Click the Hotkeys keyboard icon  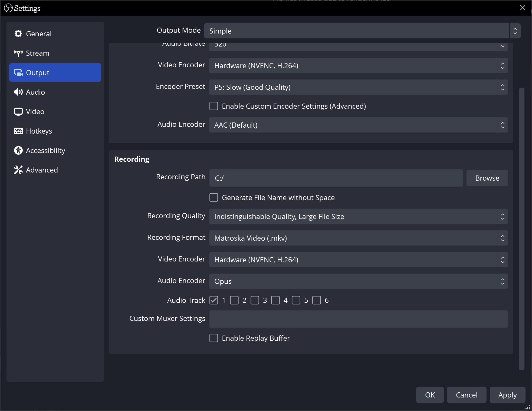(18, 131)
